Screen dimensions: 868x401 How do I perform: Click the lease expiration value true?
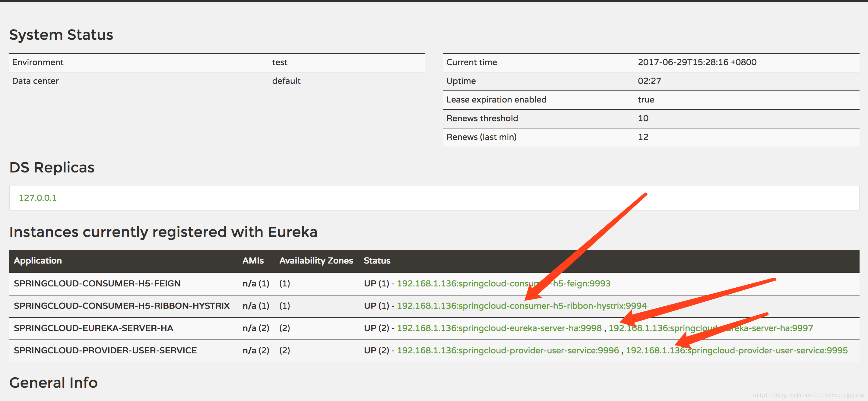[x=646, y=100]
